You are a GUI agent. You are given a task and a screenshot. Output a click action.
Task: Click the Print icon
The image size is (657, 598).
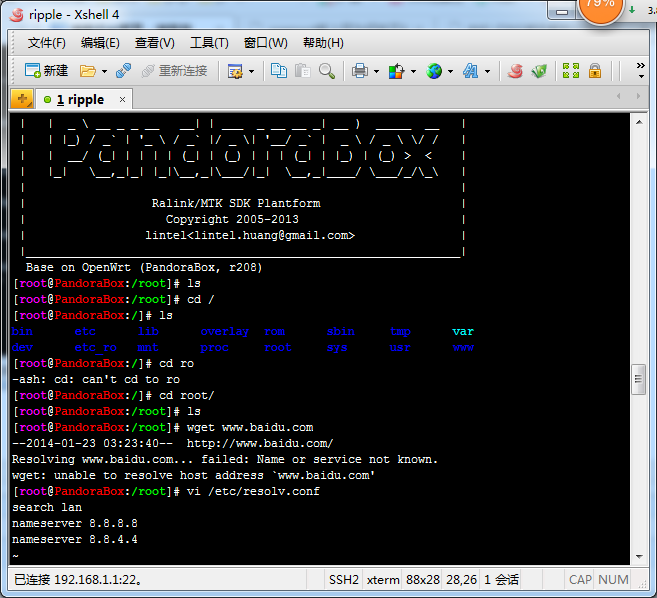(360, 71)
